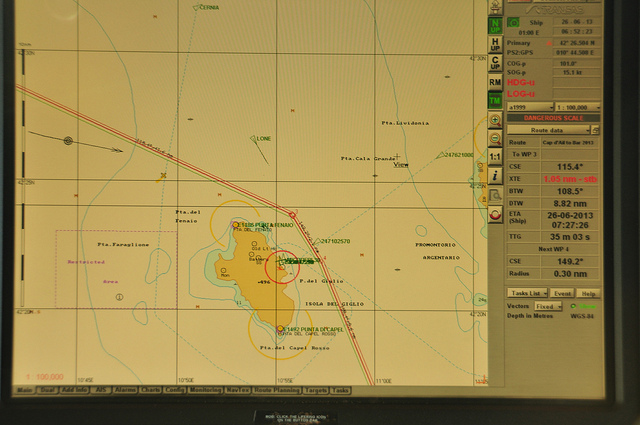640x425 pixels.
Task: Open the NavTex tab
Action: [238, 390]
